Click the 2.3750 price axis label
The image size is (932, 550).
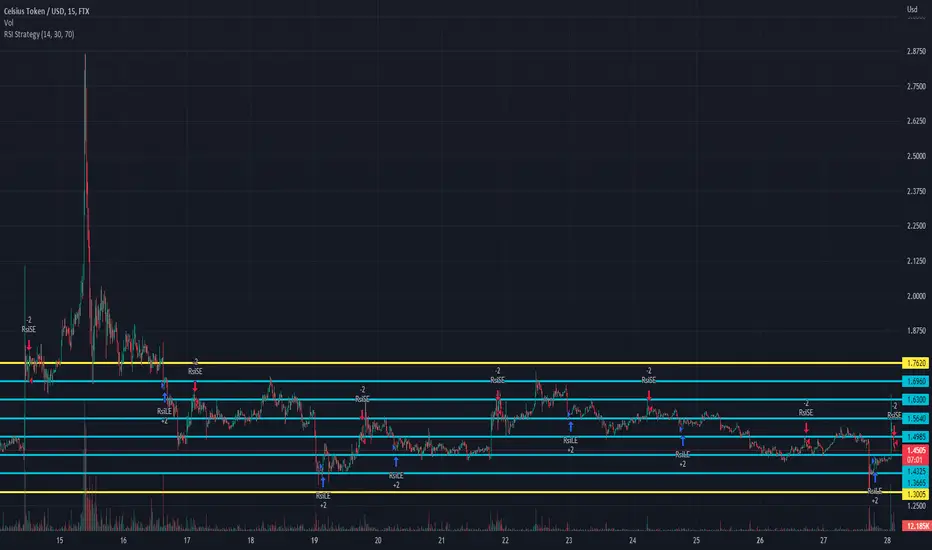[x=916, y=191]
